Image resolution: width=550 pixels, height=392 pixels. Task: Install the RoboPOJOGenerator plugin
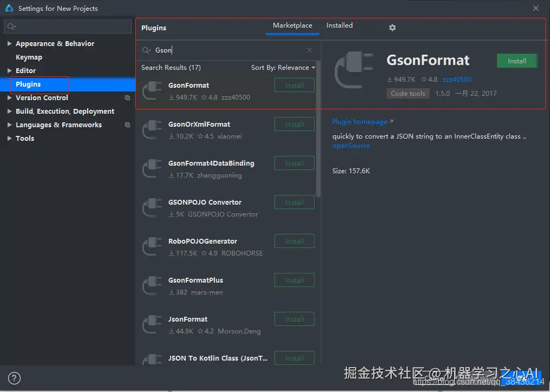point(294,241)
